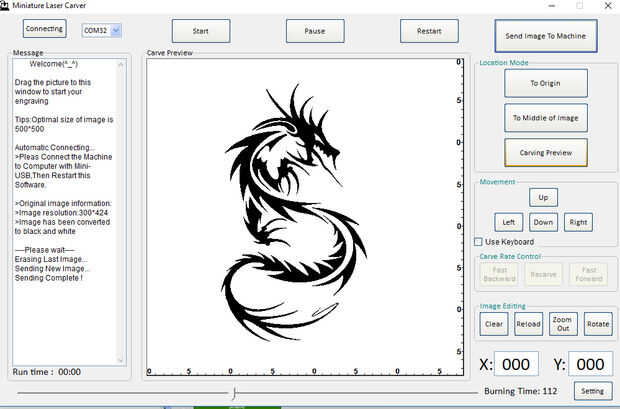Move laser Down

coord(543,222)
